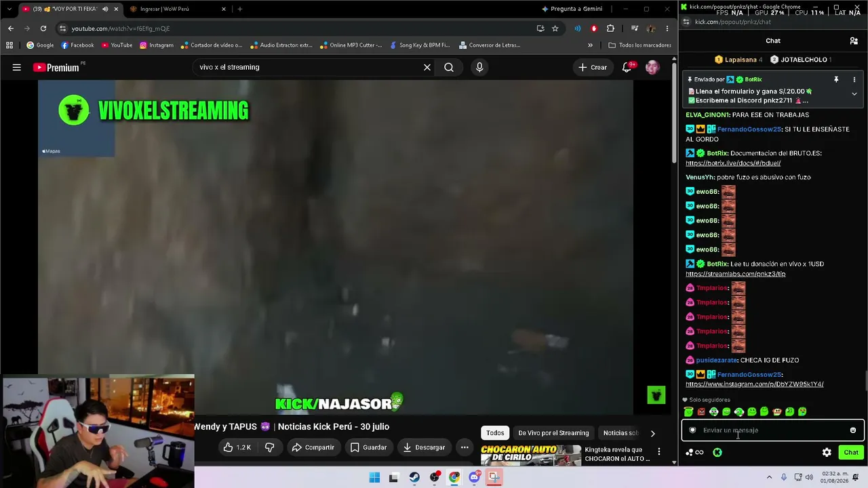868x488 pixels.
Task: Show more filter chips with right arrow
Action: (652, 433)
